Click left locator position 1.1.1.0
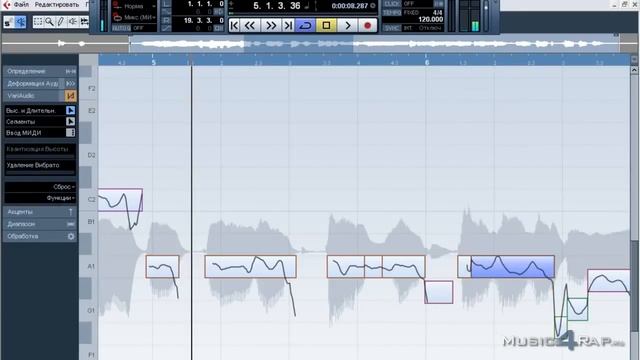The height and width of the screenshot is (360, 640). click(x=205, y=4)
